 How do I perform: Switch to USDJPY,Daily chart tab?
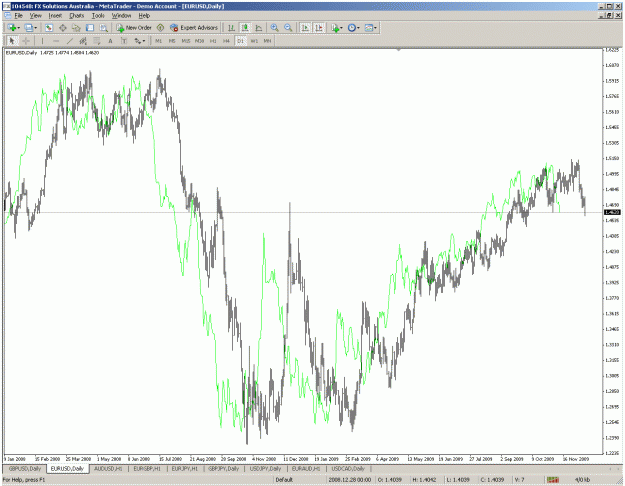coord(265,468)
